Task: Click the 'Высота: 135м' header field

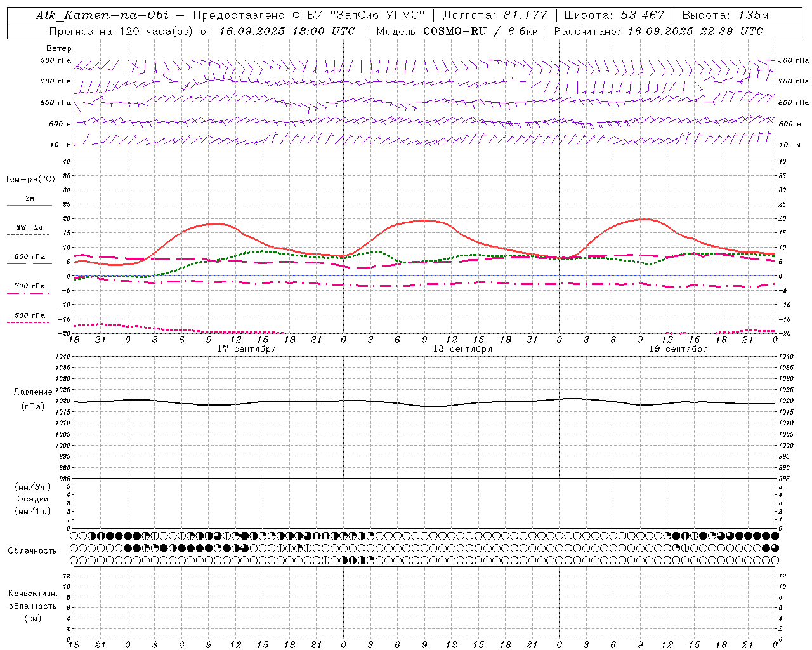Action: pyautogui.click(x=725, y=15)
